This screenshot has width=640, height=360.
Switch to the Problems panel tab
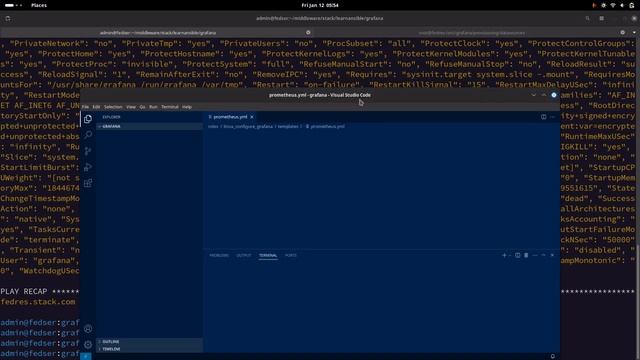pos(219,256)
